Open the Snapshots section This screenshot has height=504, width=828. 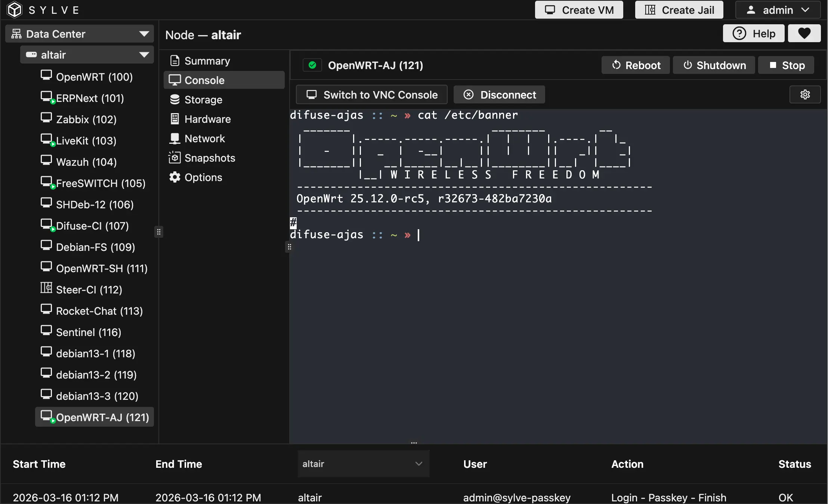point(209,158)
